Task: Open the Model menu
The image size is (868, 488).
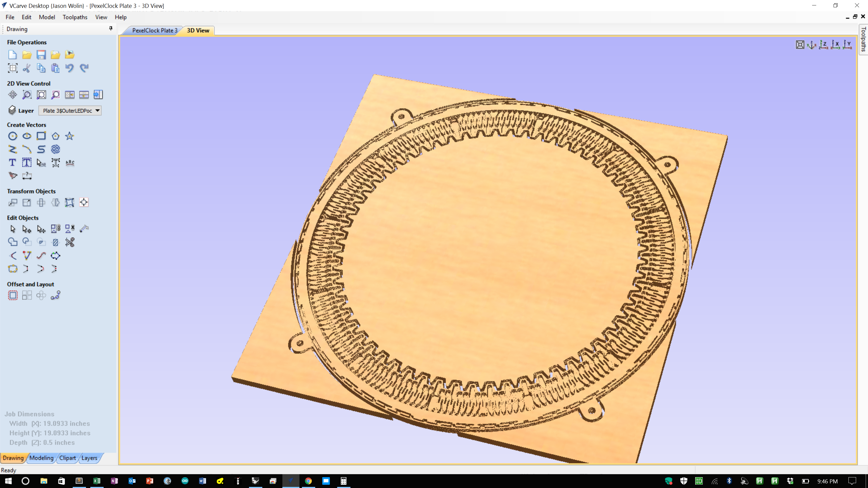Action: (47, 17)
